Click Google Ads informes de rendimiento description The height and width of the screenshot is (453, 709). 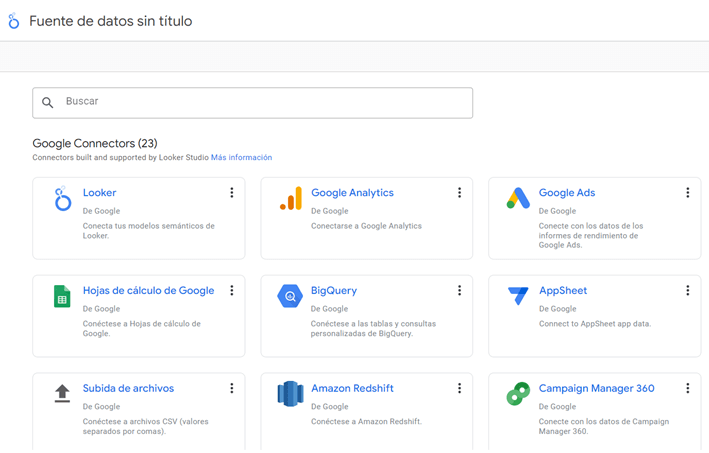[x=591, y=236]
